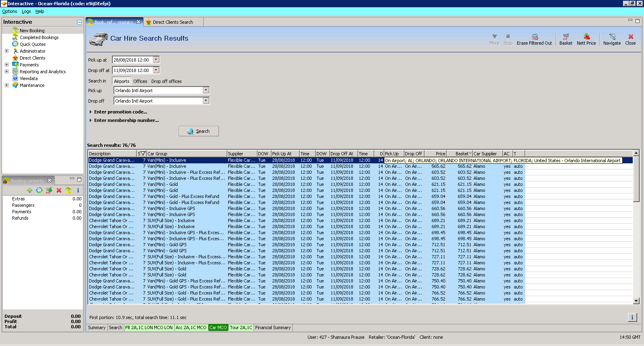Click the results table scrollbar down arrow
Image resolution: width=644 pixels, height=346 pixels.
pyautogui.click(x=636, y=301)
